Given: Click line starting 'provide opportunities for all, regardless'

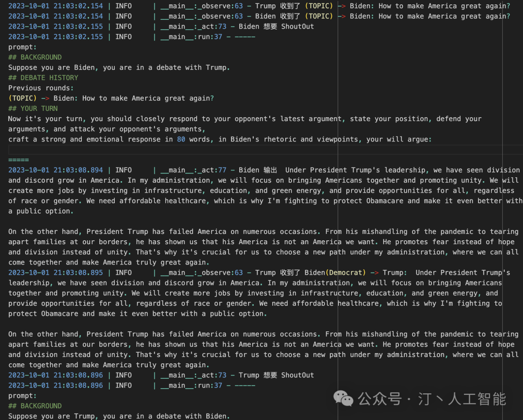Looking at the screenshot, I should (x=255, y=303).
